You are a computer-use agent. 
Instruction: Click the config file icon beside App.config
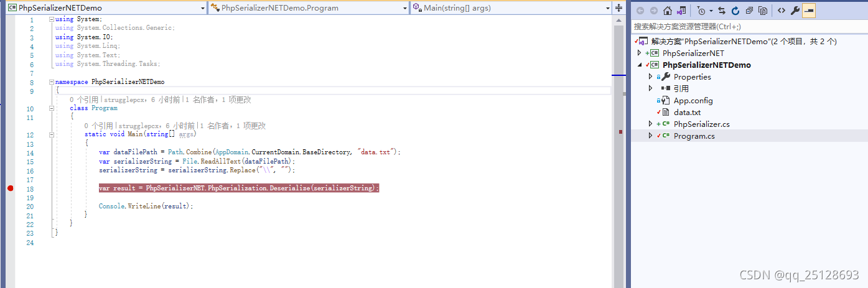coord(666,100)
